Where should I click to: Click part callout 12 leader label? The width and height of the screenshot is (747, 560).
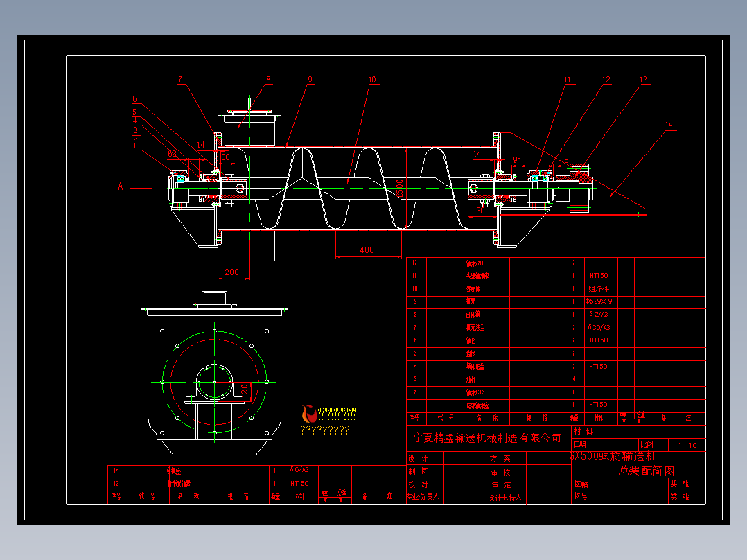click(606, 80)
